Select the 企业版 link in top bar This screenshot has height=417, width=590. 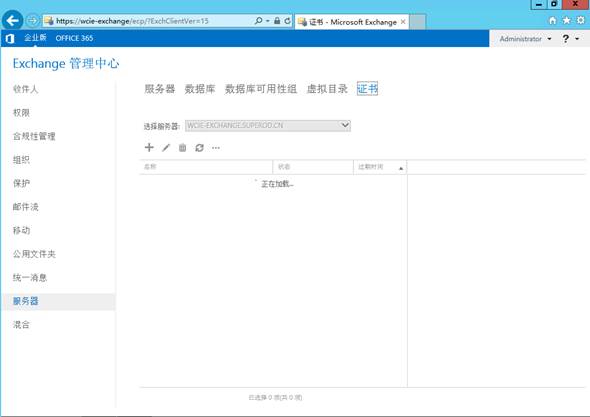tap(35, 37)
